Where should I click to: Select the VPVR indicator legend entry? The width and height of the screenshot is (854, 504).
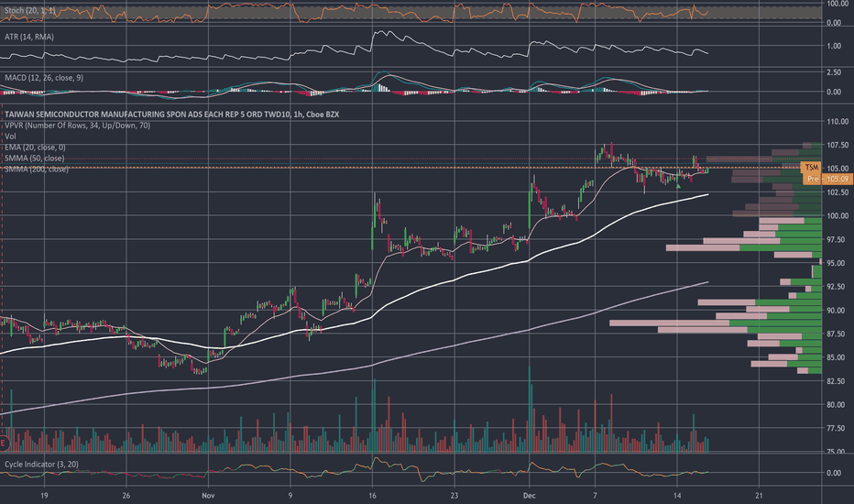click(x=77, y=126)
